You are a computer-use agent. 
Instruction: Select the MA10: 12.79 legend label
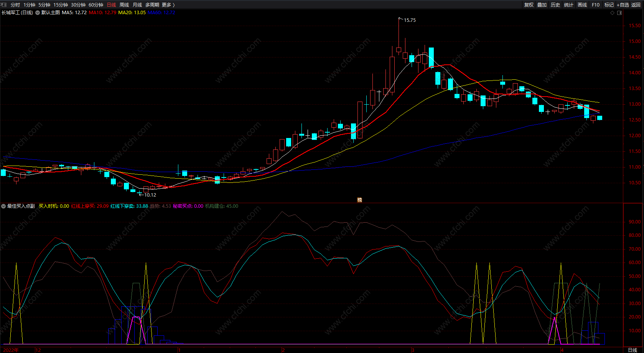pyautogui.click(x=102, y=13)
